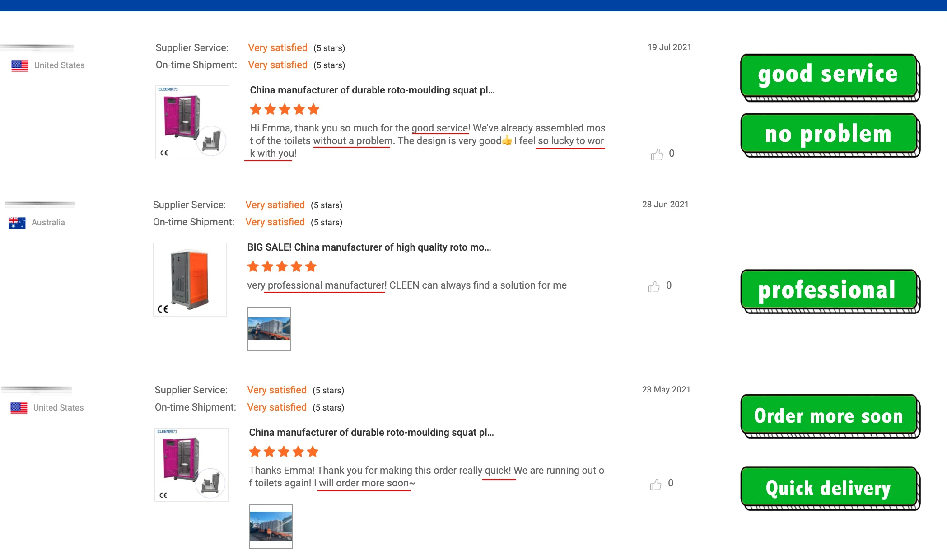Click thumbs-up on the 23 May 2021 review
947x560 pixels.
click(x=656, y=484)
